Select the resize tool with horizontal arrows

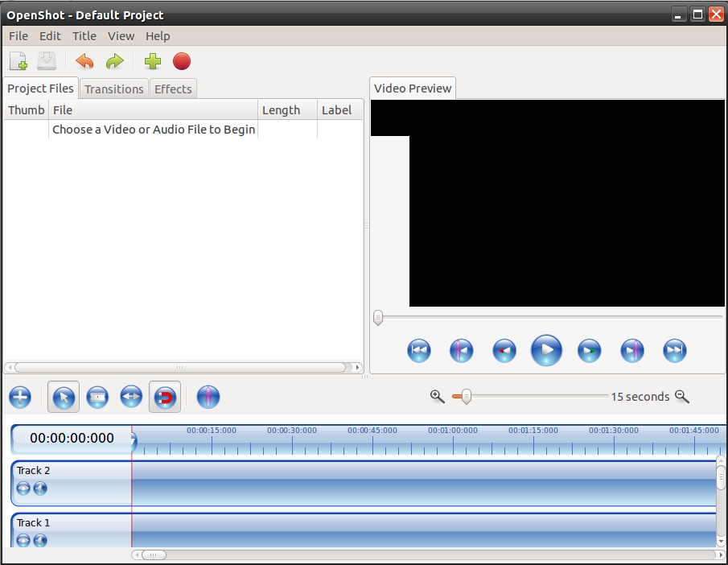click(x=131, y=398)
